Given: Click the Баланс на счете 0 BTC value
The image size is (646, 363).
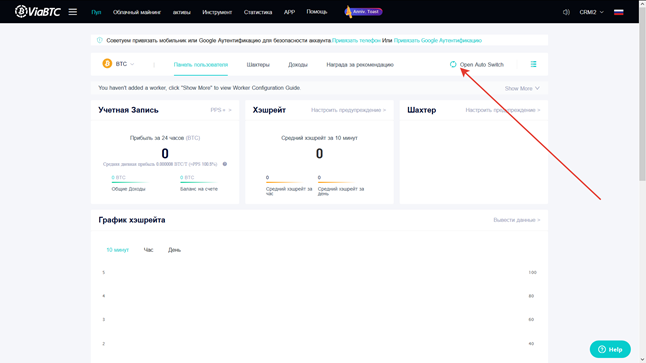Looking at the screenshot, I should [187, 178].
